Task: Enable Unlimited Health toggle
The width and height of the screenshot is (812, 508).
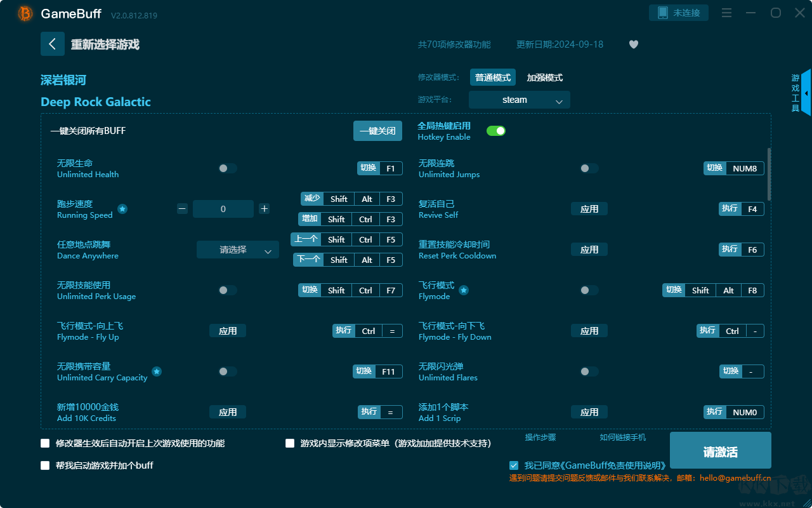Action: pos(228,168)
